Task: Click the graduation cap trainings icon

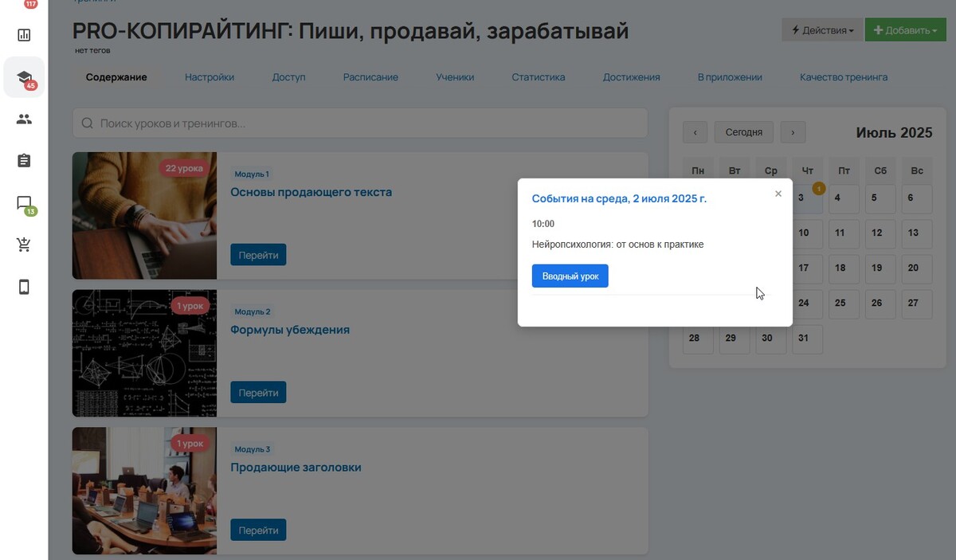Action: [x=24, y=77]
